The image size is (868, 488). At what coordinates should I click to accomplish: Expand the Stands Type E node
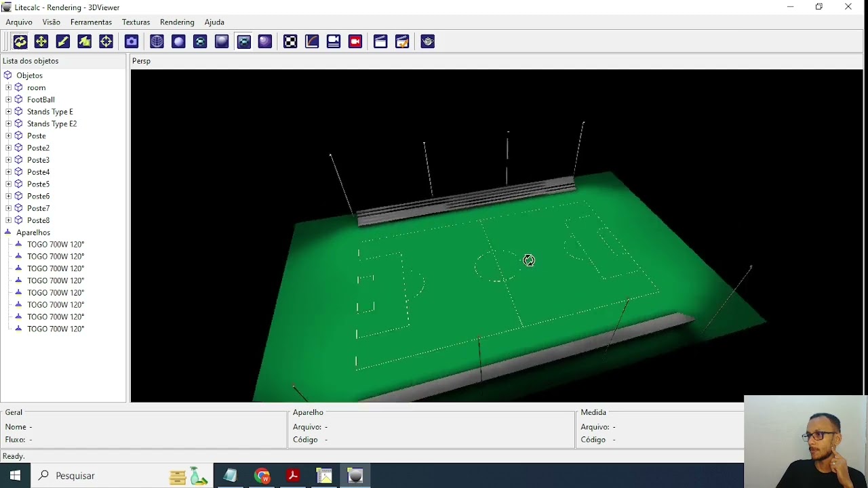8,112
